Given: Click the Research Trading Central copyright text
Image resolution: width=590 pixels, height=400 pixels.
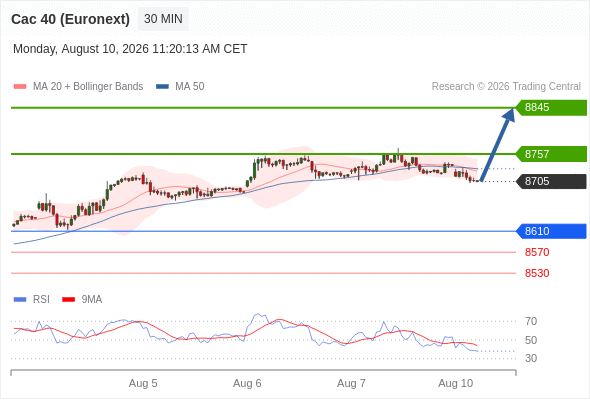Looking at the screenshot, I should (506, 87).
